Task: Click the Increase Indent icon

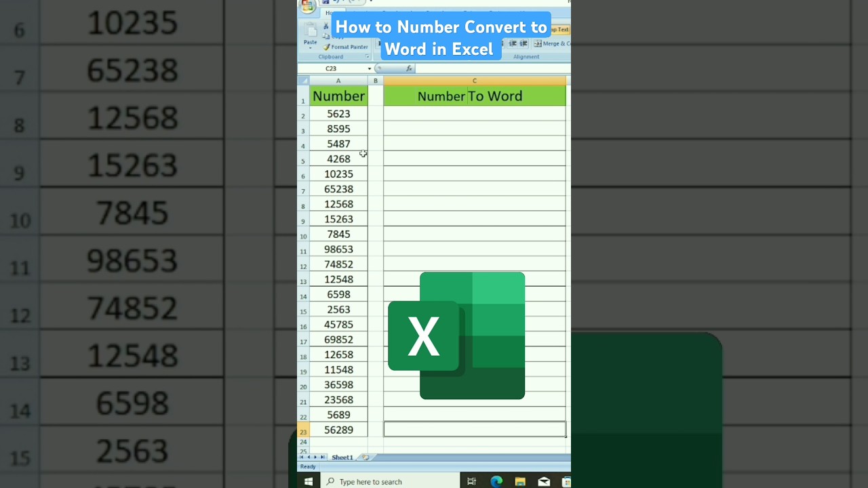Action: click(x=523, y=43)
